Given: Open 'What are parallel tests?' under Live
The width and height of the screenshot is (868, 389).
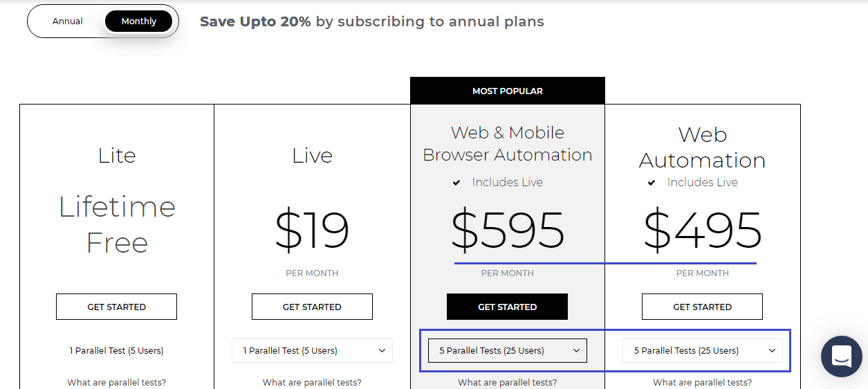Looking at the screenshot, I should coord(312,382).
